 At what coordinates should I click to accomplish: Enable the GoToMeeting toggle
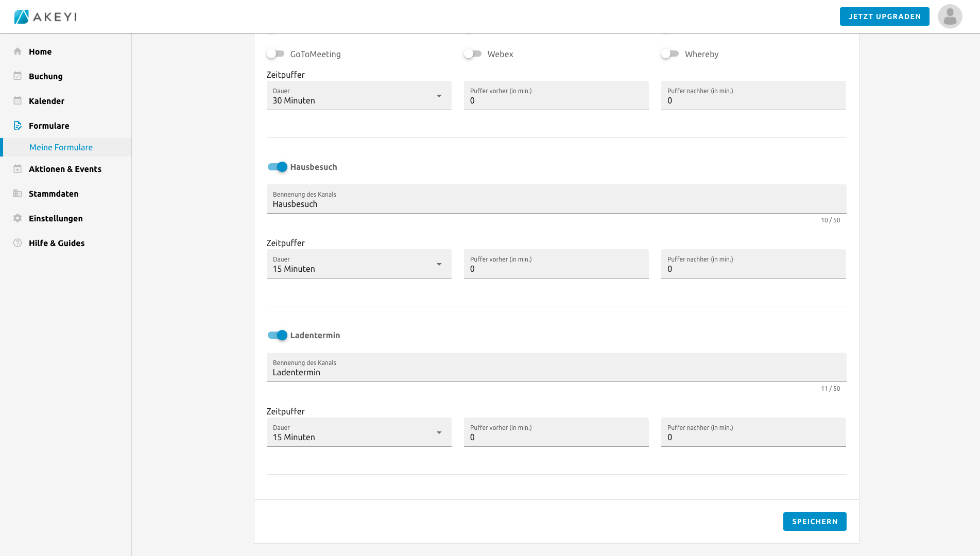tap(276, 54)
